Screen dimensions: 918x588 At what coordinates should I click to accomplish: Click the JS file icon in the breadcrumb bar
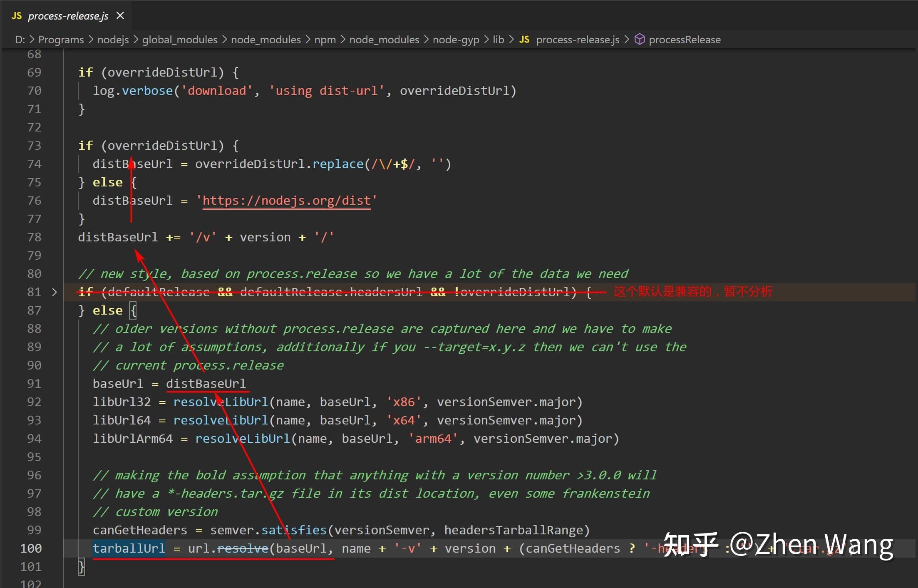(524, 39)
